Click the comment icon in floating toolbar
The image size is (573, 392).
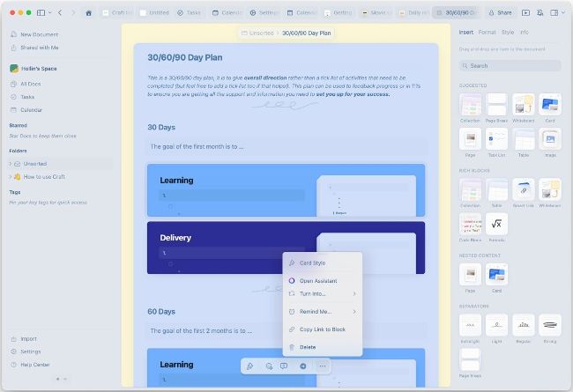284,366
